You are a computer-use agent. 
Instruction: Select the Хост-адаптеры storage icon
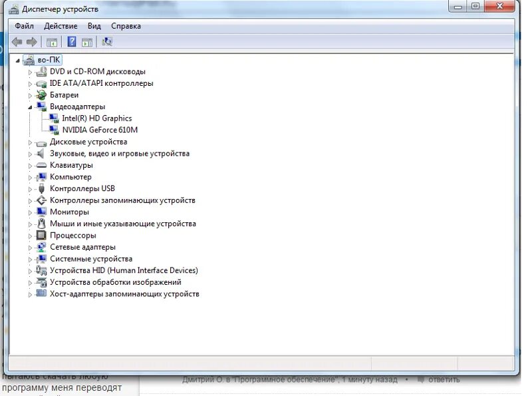(x=41, y=293)
